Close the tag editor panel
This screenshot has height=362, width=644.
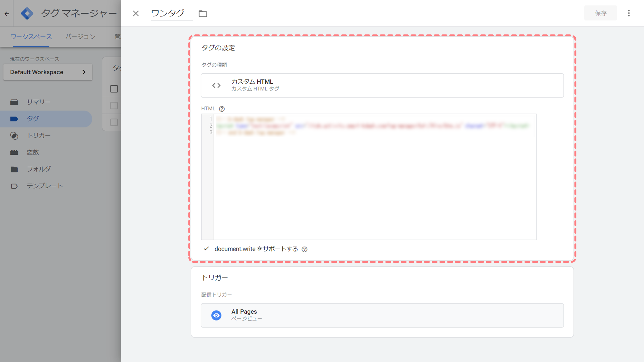(x=136, y=13)
